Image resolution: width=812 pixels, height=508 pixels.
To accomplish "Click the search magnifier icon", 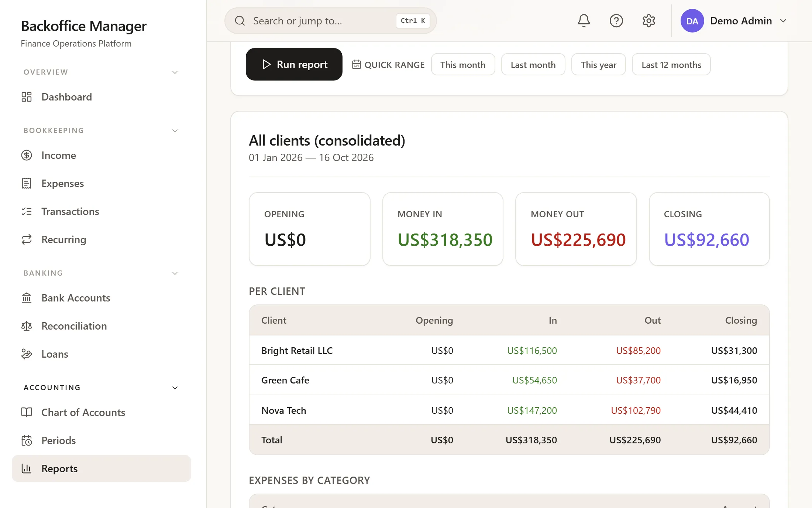I will click(x=240, y=21).
